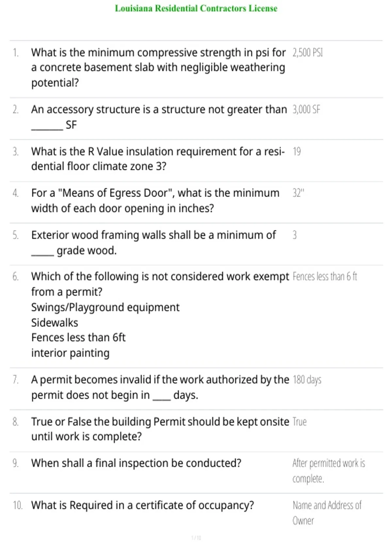The image size is (392, 556).
Task: Click the Name and Address of Owner answer
Action: [327, 513]
